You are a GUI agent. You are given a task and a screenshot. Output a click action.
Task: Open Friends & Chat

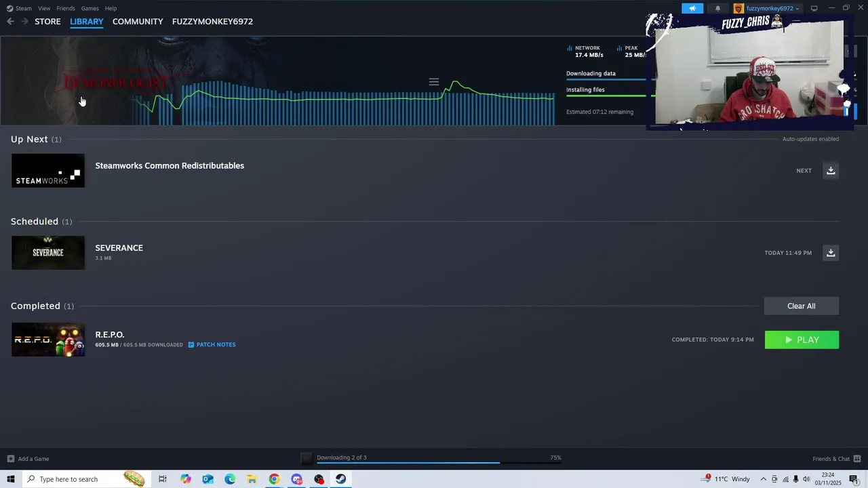[x=836, y=459]
